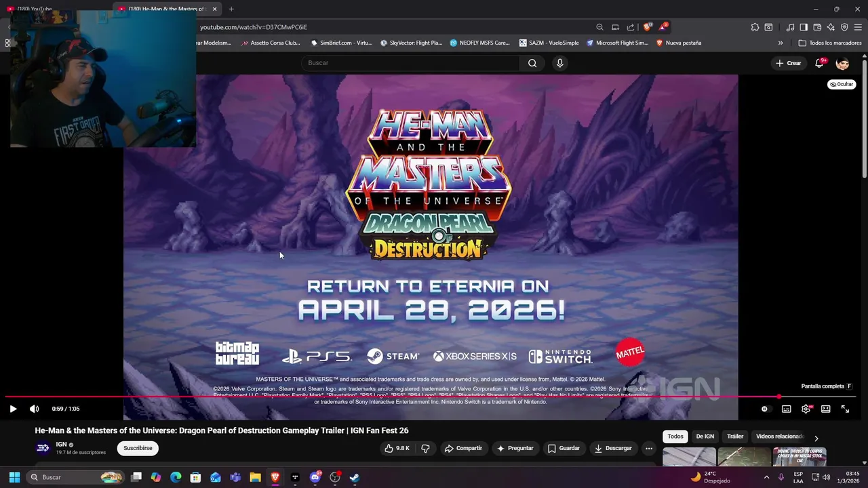Close the He-Man browser tab

click(214, 9)
